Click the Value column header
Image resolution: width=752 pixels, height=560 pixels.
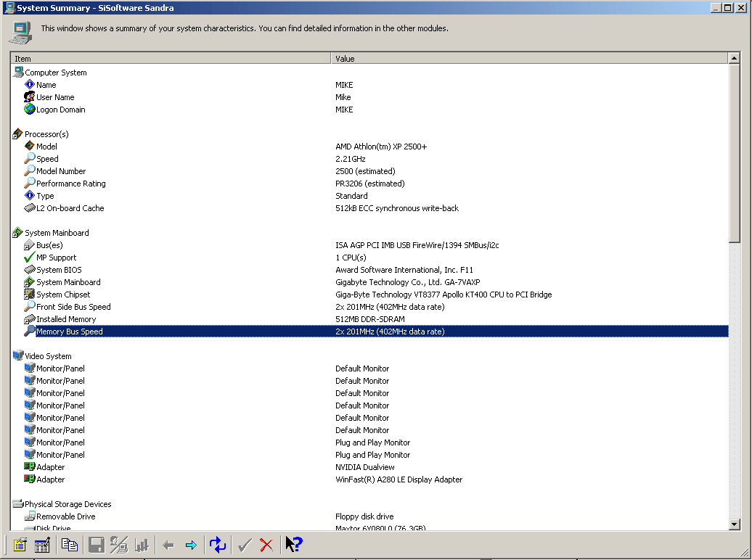(529, 59)
